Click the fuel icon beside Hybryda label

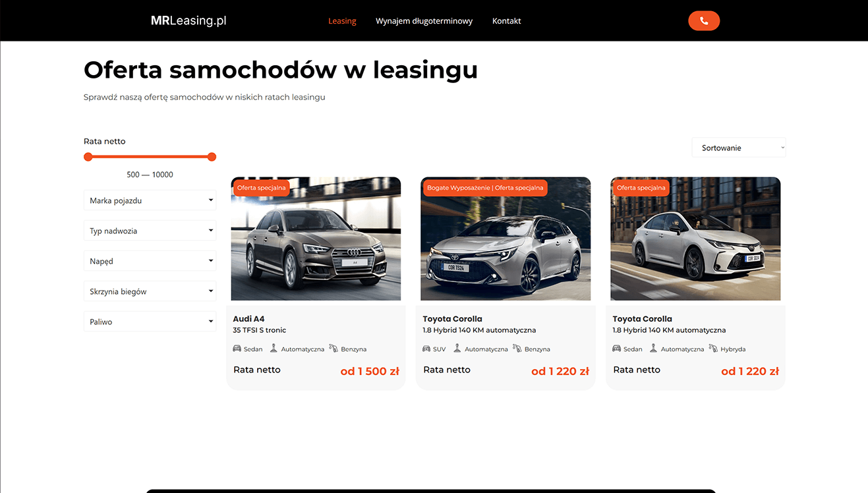click(x=713, y=348)
